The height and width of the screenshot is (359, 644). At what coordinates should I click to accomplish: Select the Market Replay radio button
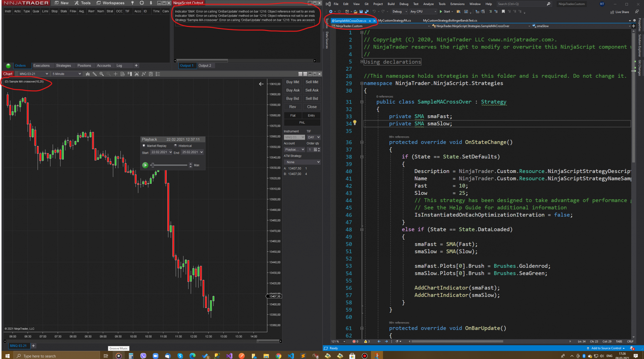point(144,146)
